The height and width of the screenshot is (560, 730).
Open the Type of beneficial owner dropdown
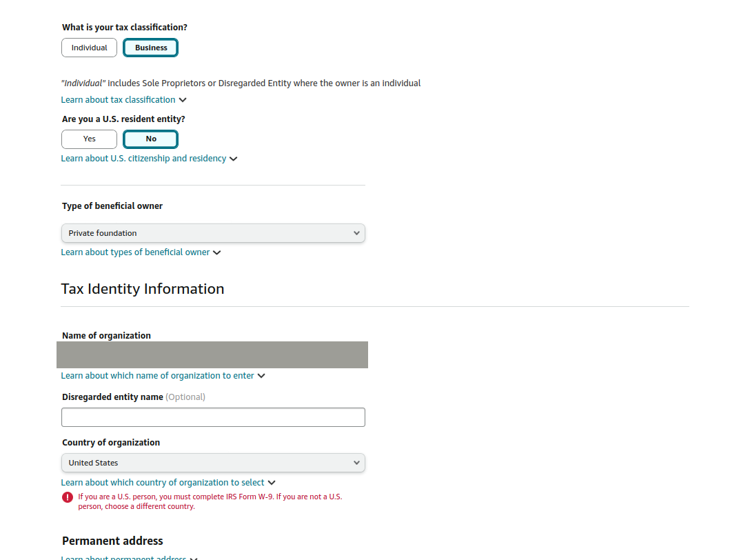click(x=213, y=233)
